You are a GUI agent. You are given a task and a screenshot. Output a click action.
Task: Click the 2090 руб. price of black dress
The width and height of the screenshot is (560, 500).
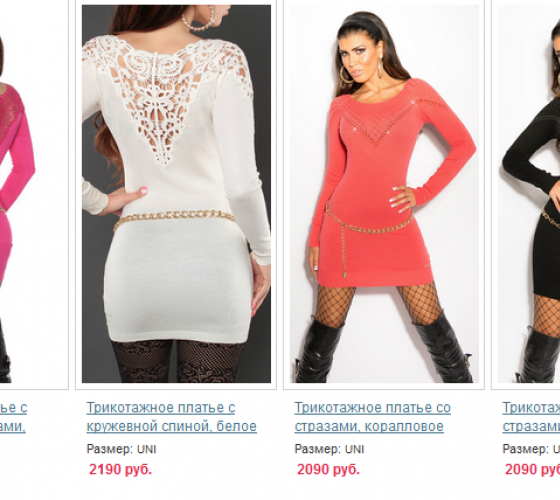coord(532,469)
